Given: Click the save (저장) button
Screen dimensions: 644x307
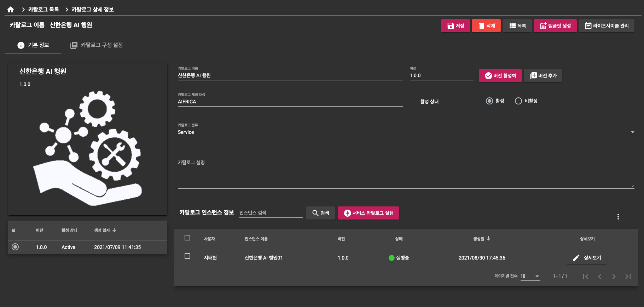Looking at the screenshot, I should [455, 26].
